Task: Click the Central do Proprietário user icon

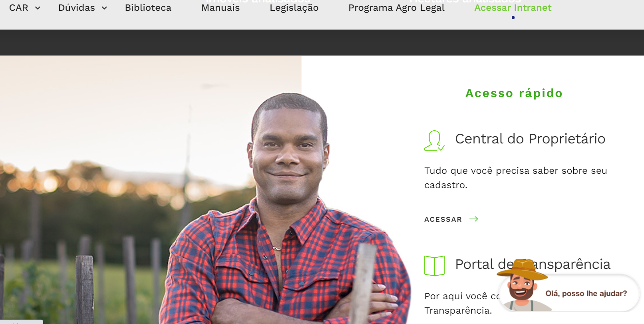Action: pos(434,141)
